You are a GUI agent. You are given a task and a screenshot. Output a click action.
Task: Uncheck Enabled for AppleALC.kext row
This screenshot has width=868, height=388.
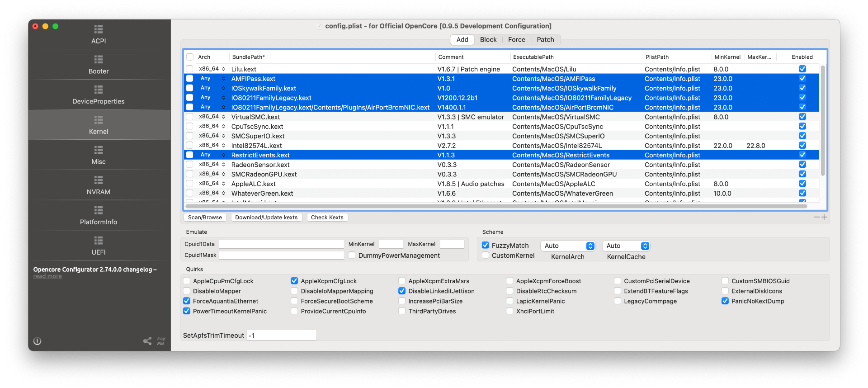tap(802, 184)
